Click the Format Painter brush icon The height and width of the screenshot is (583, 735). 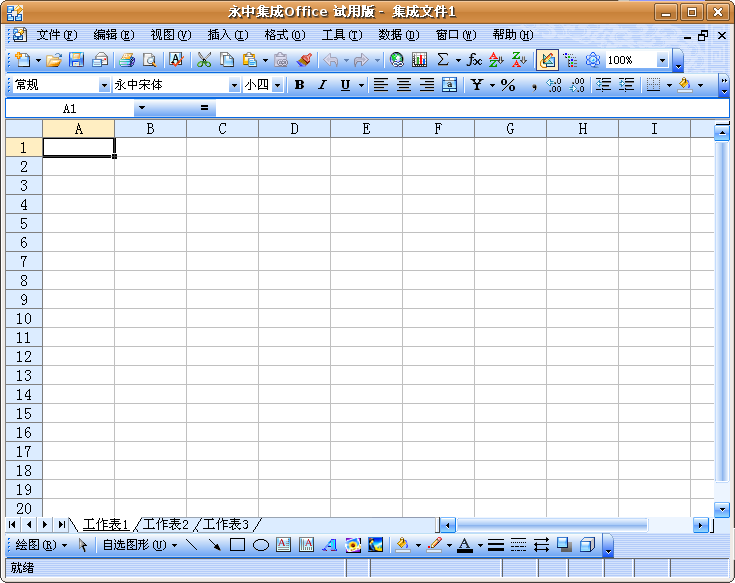pyautogui.click(x=305, y=60)
